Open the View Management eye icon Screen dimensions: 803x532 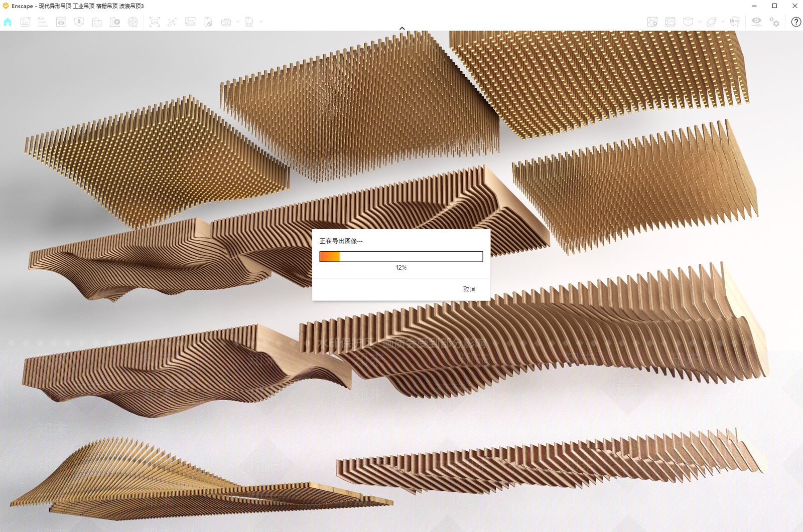[61, 22]
